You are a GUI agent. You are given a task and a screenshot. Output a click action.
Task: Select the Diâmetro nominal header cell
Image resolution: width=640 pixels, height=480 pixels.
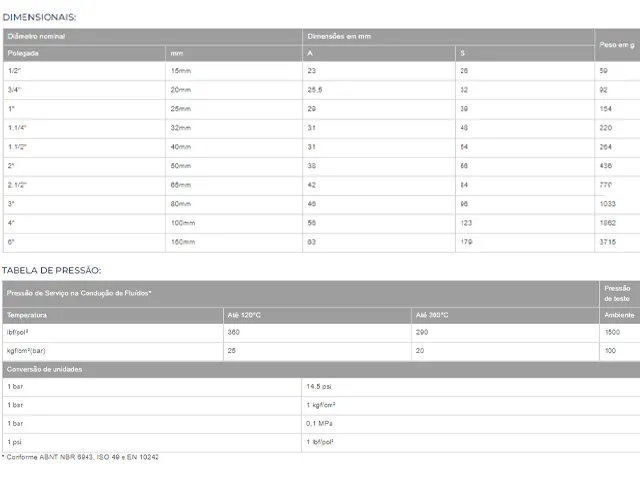[x=152, y=36]
